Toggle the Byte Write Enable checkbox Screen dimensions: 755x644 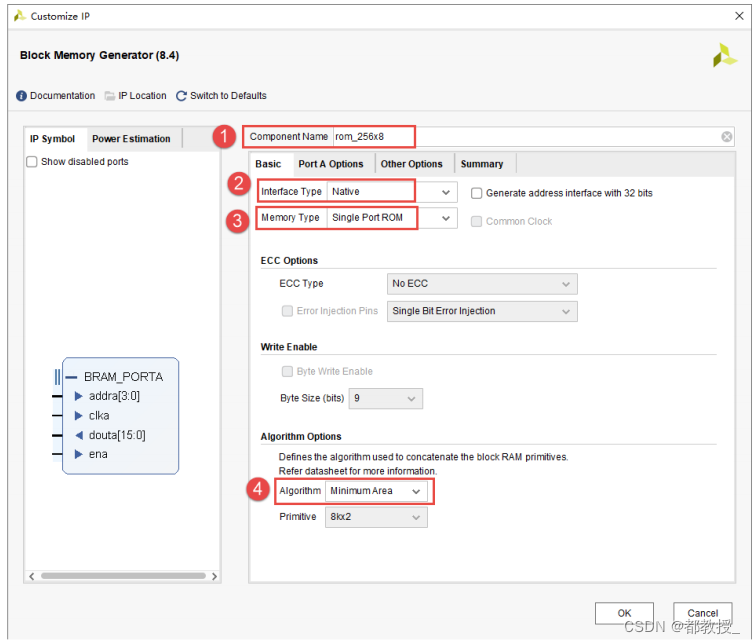287,371
